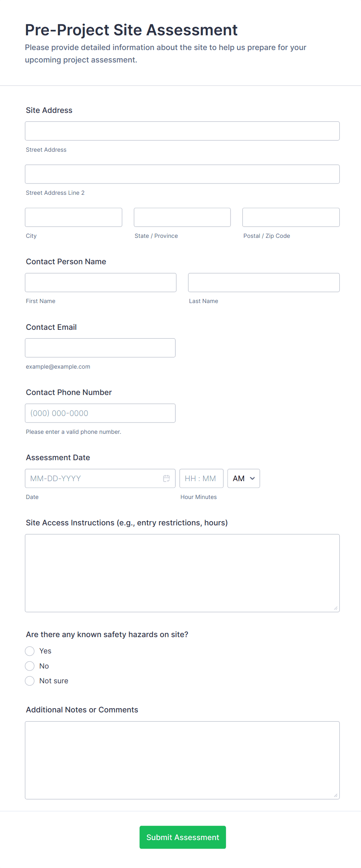
Task: Click the Site Access Instructions text area
Action: pyautogui.click(x=182, y=573)
